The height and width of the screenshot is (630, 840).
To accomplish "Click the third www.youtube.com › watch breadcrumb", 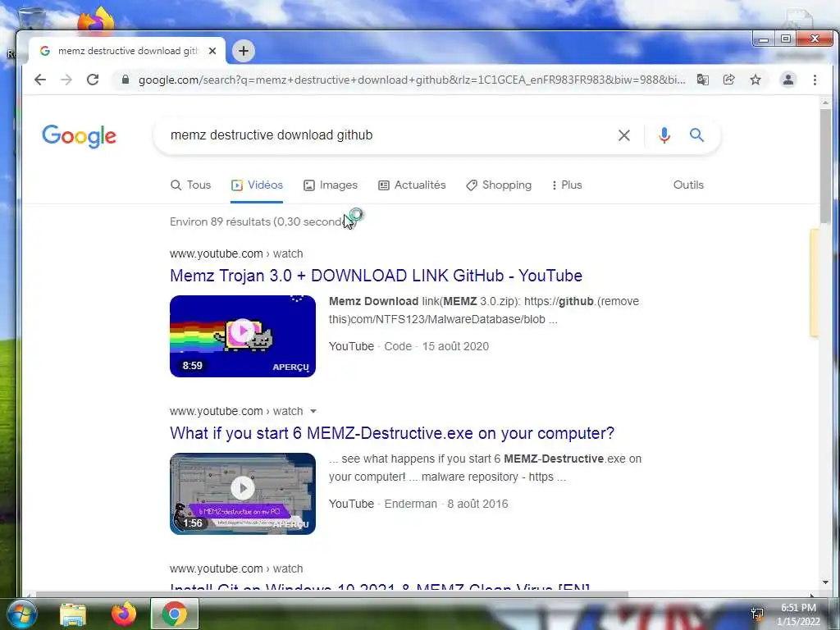I will coord(236,568).
